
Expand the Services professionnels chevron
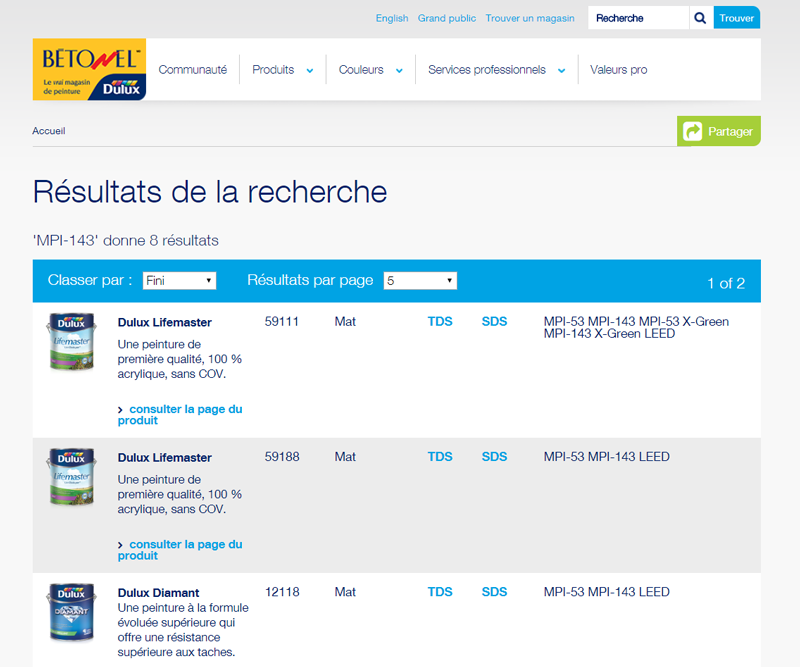click(x=561, y=70)
